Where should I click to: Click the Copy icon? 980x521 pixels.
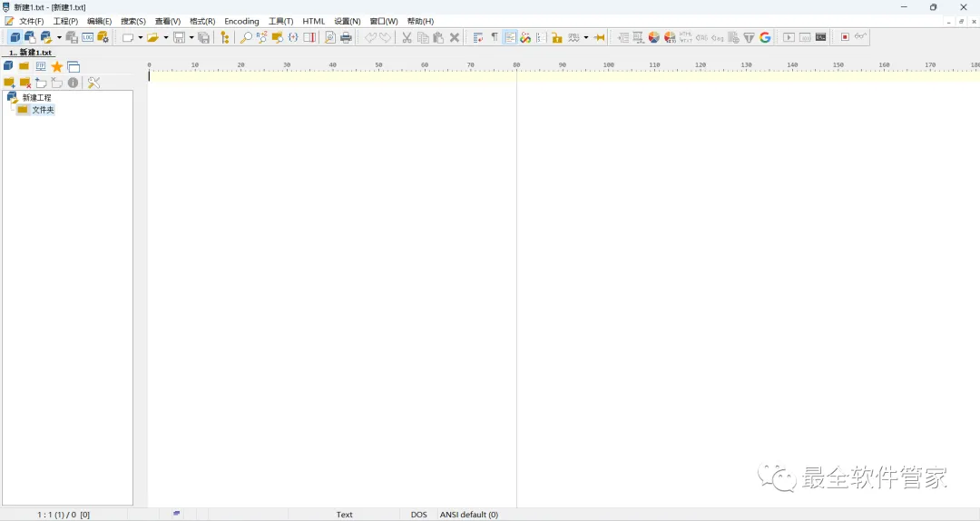[x=423, y=37]
